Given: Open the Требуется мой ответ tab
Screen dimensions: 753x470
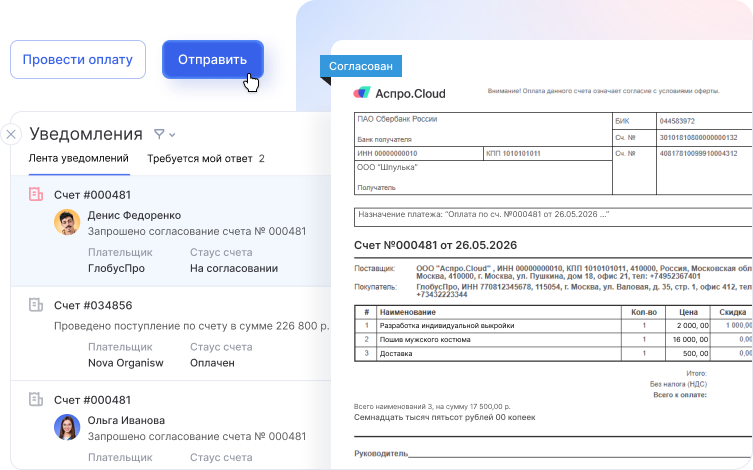Looking at the screenshot, I should coord(205,158).
